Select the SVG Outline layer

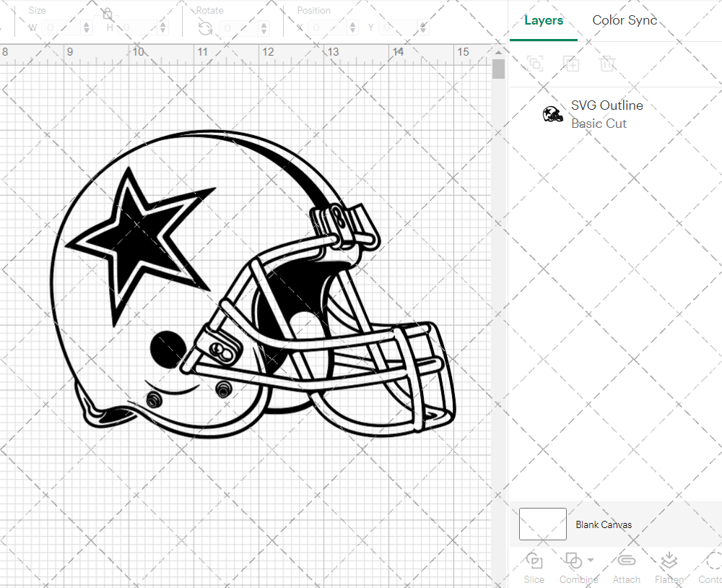(x=606, y=105)
